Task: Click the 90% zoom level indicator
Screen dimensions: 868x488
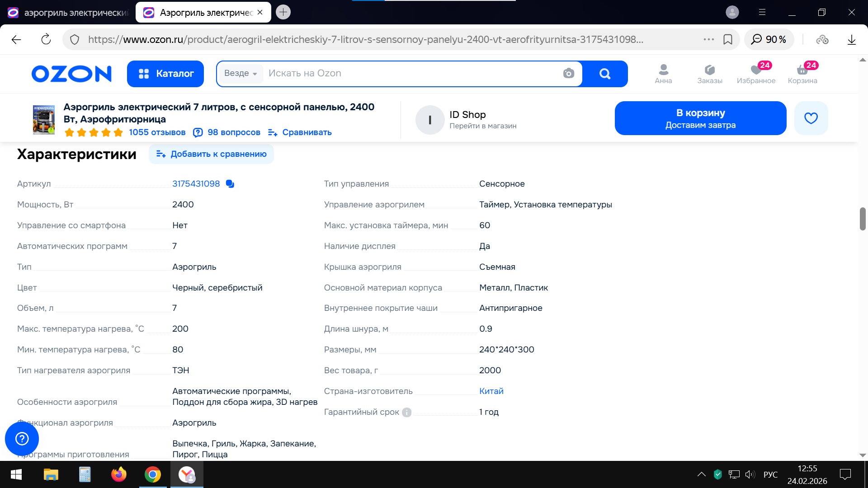Action: point(769,39)
